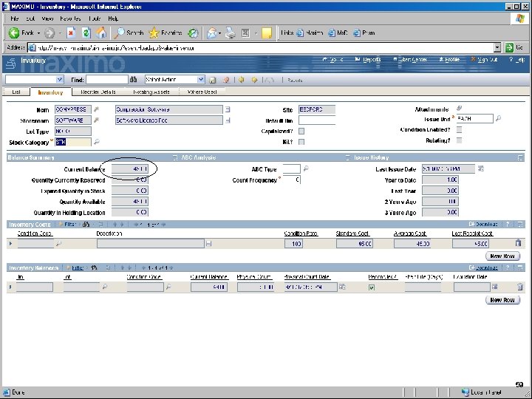Open the ABC Type lookup magnifier
Viewport: 532px width, 399px height.
[x=306, y=168]
